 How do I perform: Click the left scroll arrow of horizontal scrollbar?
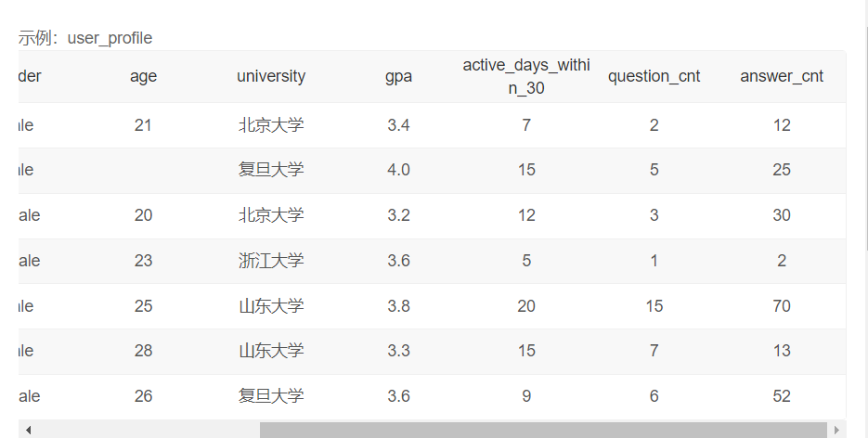pos(28,430)
